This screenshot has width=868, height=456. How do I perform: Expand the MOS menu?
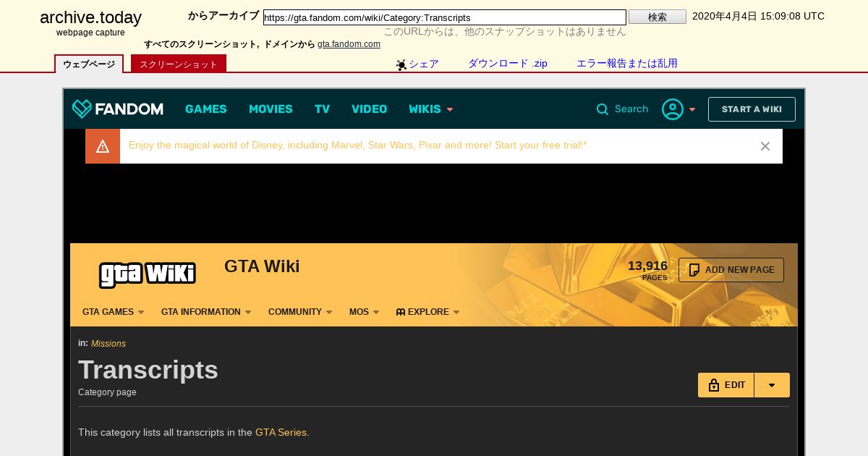tap(364, 312)
